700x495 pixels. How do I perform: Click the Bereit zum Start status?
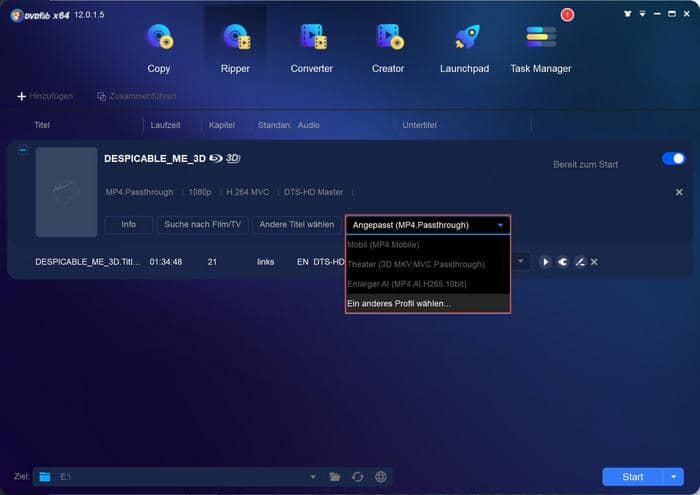pyautogui.click(x=585, y=165)
